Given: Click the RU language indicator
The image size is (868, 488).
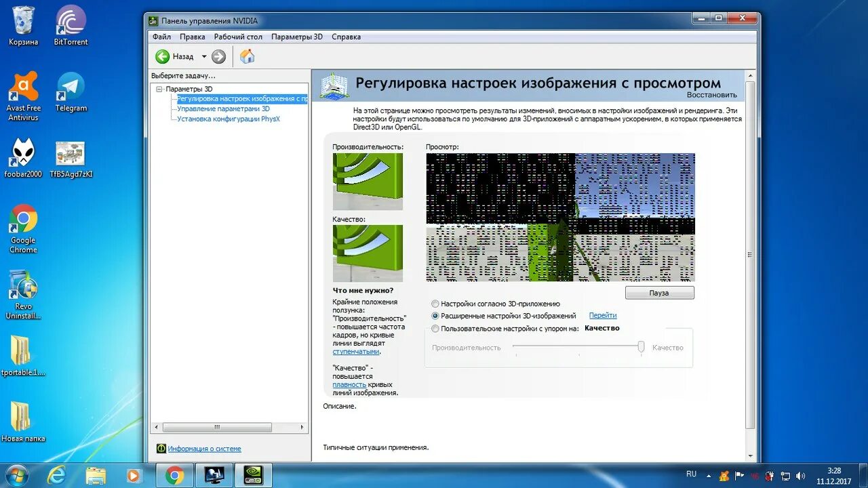Looking at the screenshot, I should (691, 474).
